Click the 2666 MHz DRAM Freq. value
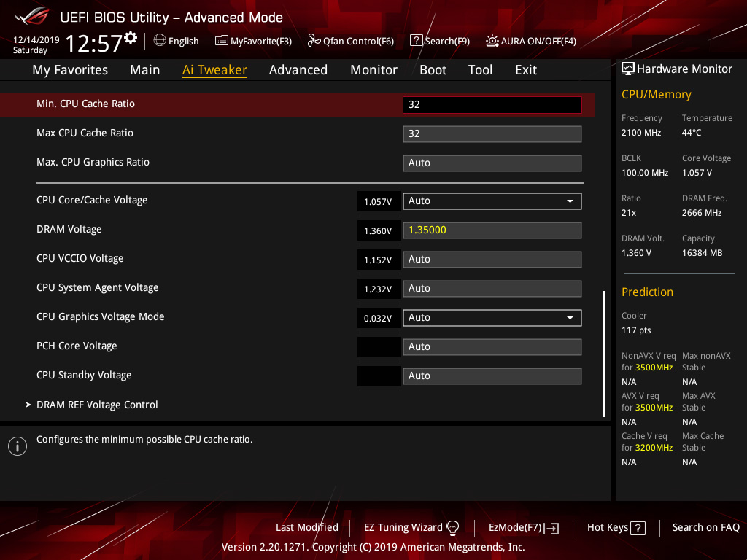This screenshot has width=747, height=560. 702,213
